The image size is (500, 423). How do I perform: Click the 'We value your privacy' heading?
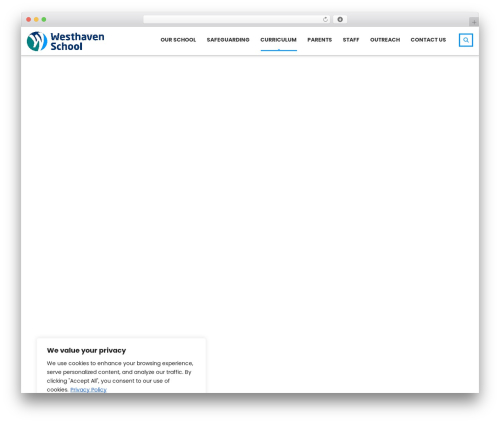click(x=86, y=350)
